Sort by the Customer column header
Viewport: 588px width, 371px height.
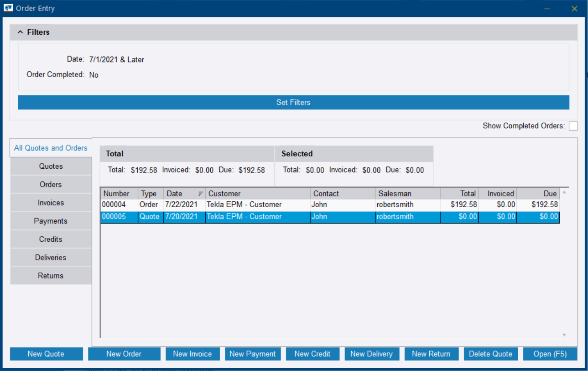258,193
